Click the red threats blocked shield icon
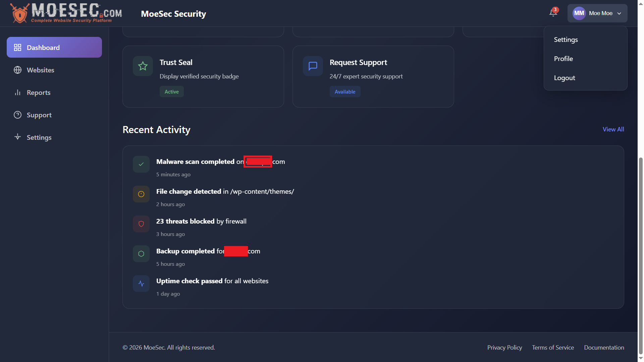 point(141,224)
